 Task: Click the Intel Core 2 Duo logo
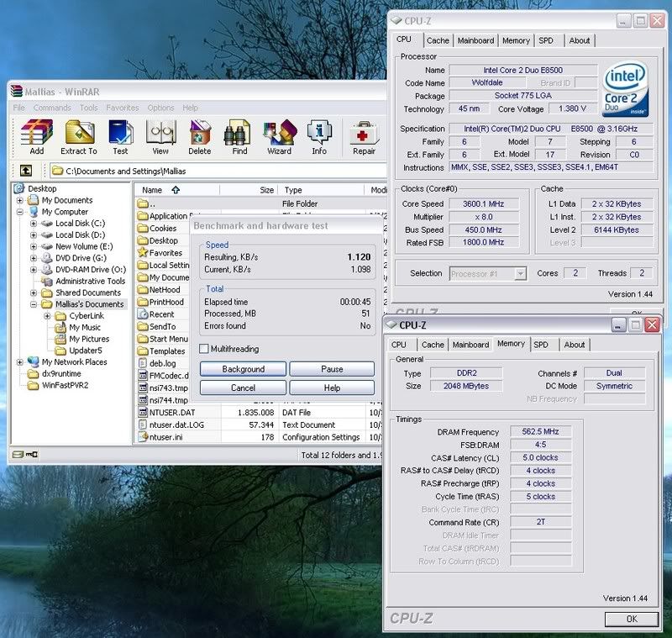coord(625,89)
